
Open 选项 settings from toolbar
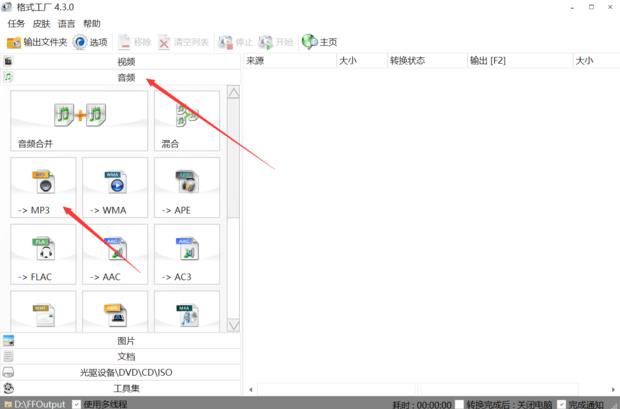click(90, 42)
